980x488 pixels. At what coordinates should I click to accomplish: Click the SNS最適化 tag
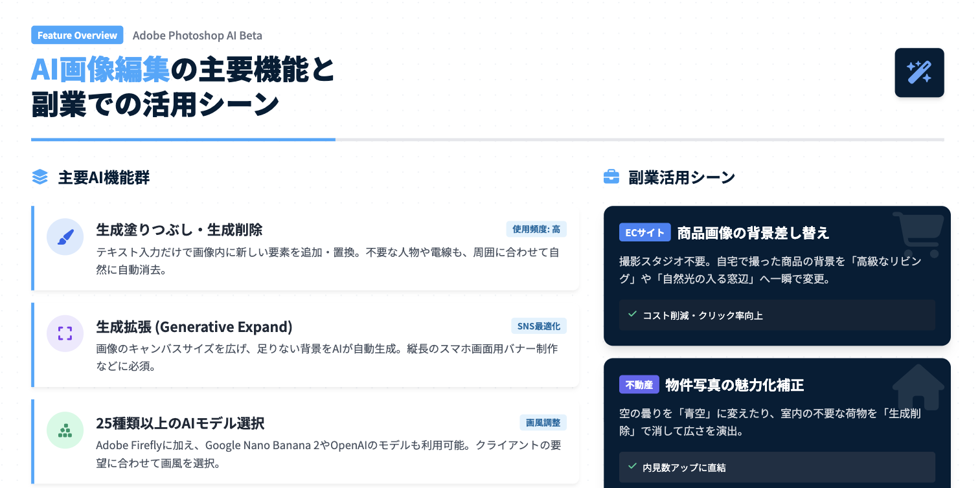pos(539,326)
